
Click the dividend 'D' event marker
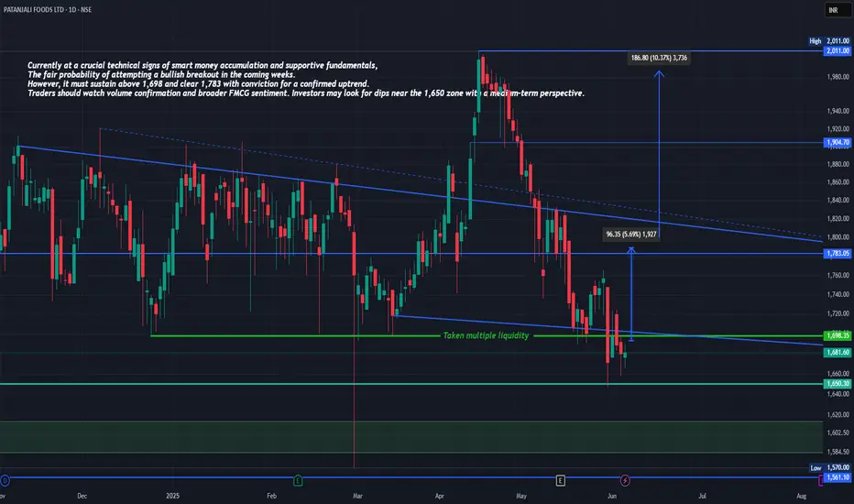point(5,480)
